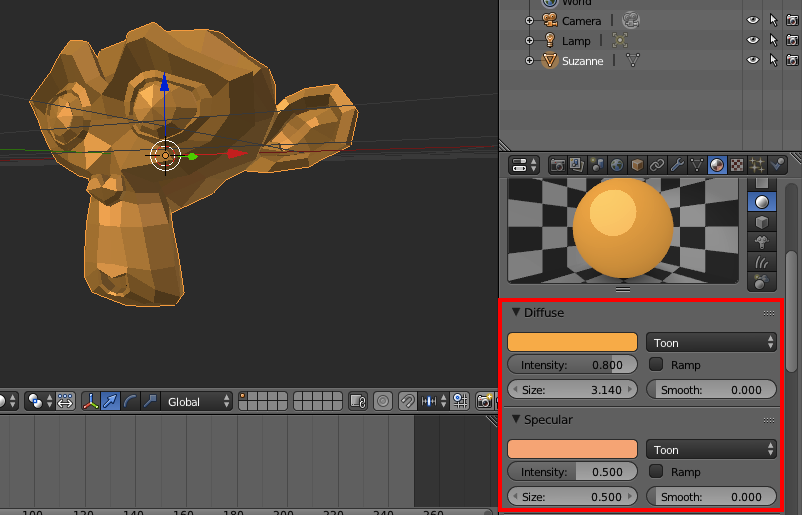Image resolution: width=802 pixels, height=515 pixels.
Task: Click the OpenGL render camera icon
Action: pyautogui.click(x=484, y=401)
